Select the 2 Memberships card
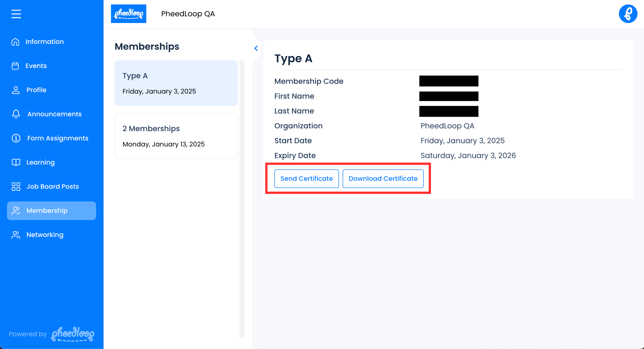 (x=176, y=136)
